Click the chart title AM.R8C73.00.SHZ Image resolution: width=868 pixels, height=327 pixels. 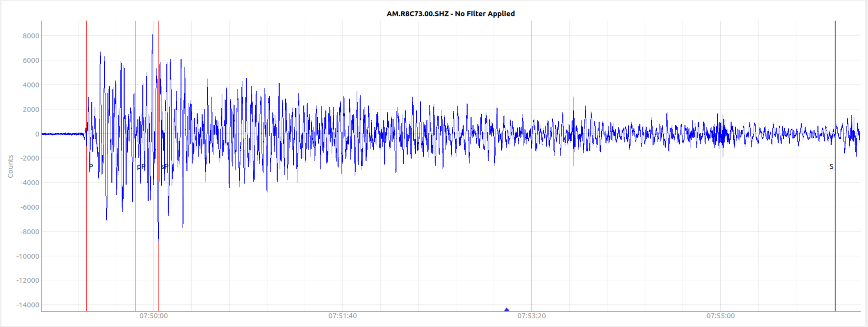(x=450, y=14)
